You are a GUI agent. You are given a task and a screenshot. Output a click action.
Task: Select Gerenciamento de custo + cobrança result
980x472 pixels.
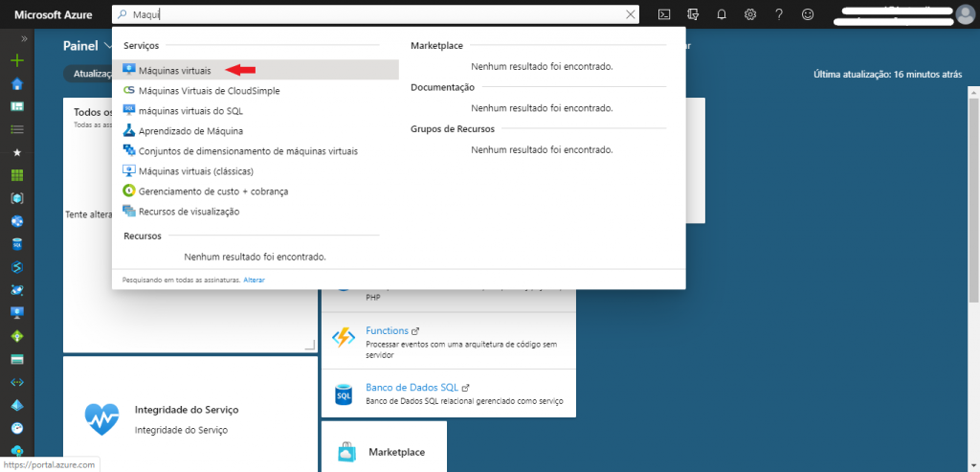(212, 191)
